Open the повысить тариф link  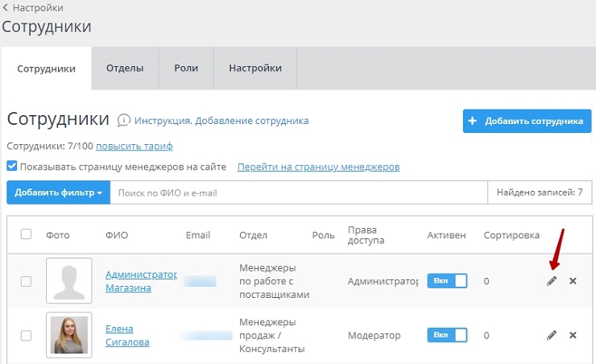[x=134, y=147]
